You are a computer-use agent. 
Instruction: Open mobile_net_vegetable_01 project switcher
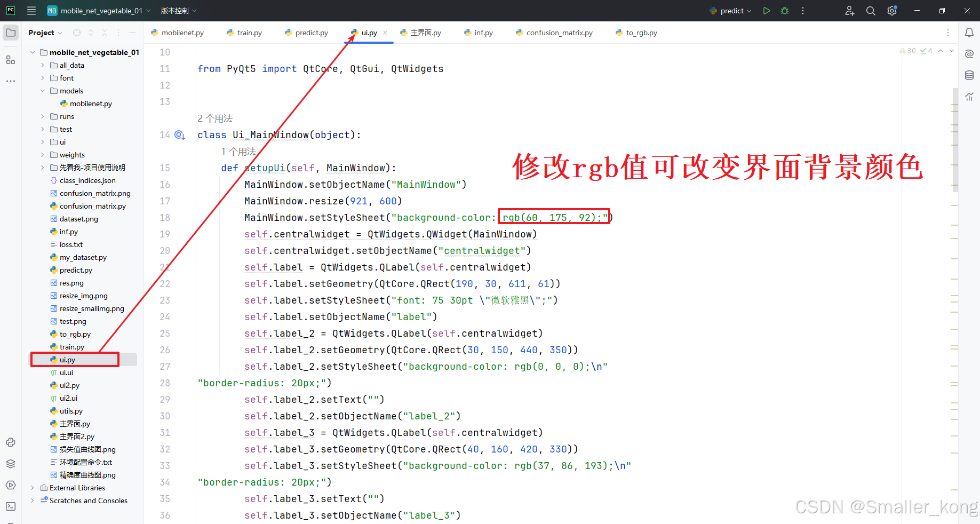pyautogui.click(x=99, y=11)
